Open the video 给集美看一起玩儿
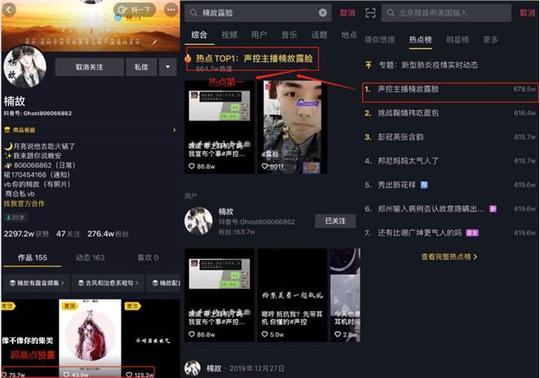540x378 pixels. click(292, 295)
